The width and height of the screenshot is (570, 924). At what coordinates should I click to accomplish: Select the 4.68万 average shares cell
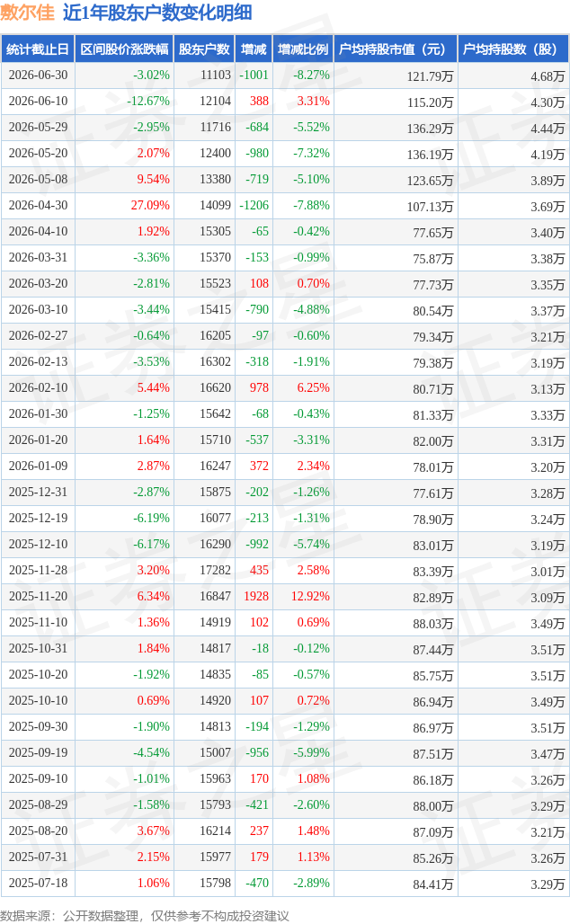[x=548, y=76]
